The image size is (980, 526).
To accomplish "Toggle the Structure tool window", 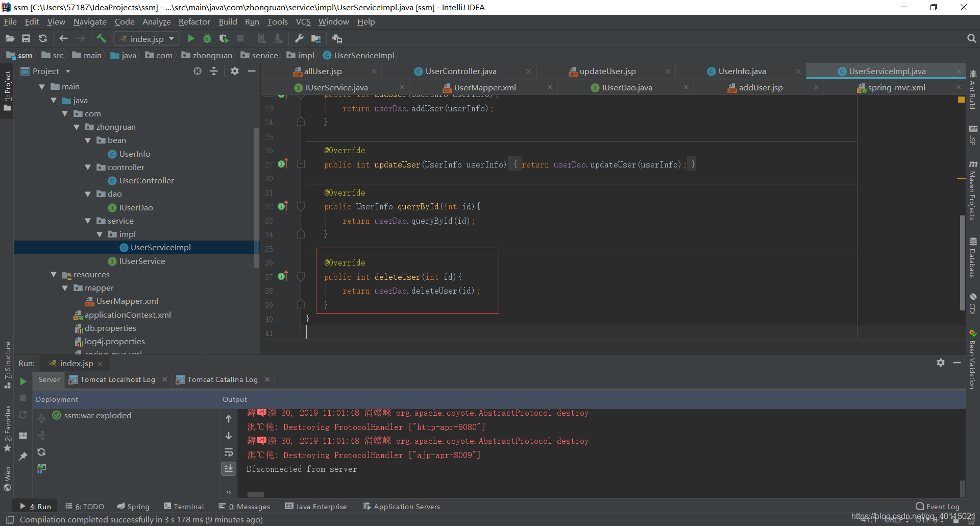I will [x=7, y=365].
